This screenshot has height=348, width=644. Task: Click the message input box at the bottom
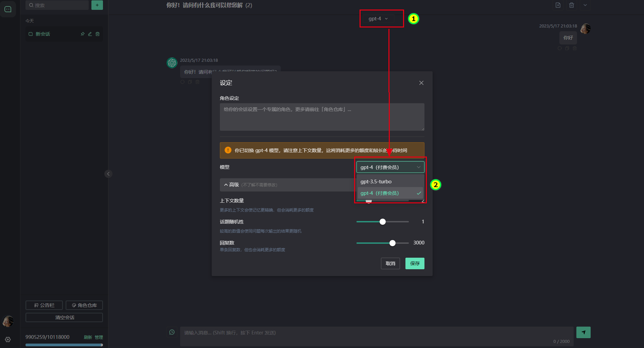pyautogui.click(x=377, y=336)
